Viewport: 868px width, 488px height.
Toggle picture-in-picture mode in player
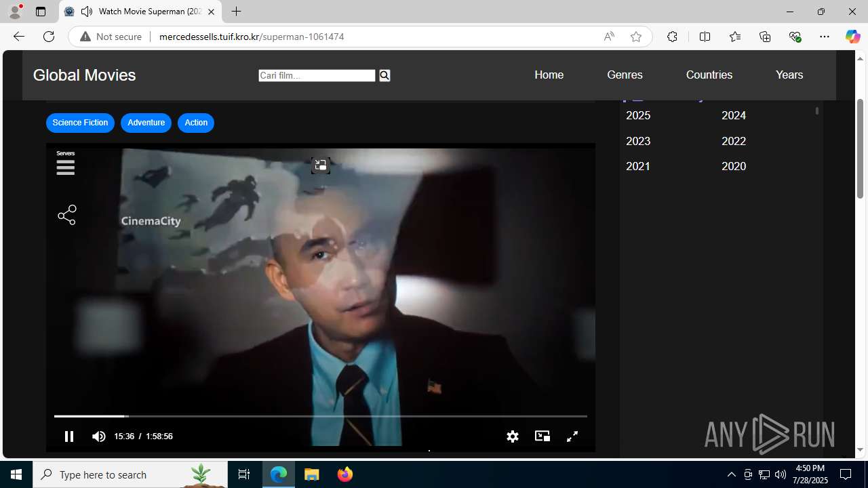542,436
